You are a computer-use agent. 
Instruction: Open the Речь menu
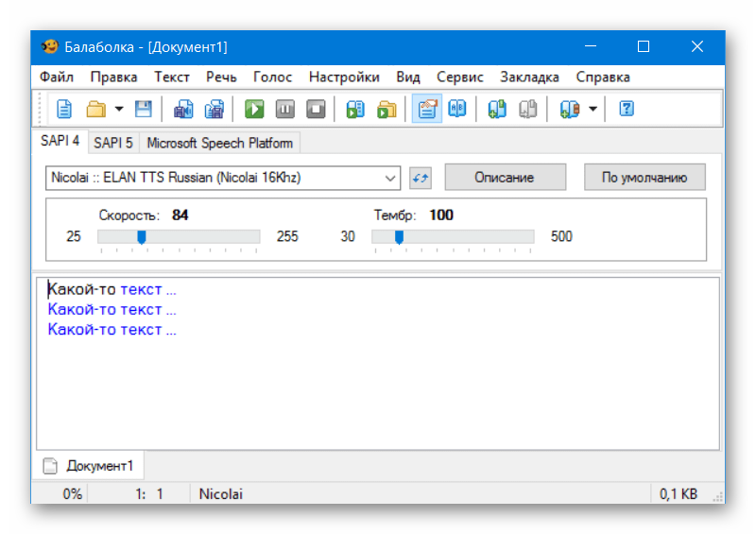click(221, 78)
